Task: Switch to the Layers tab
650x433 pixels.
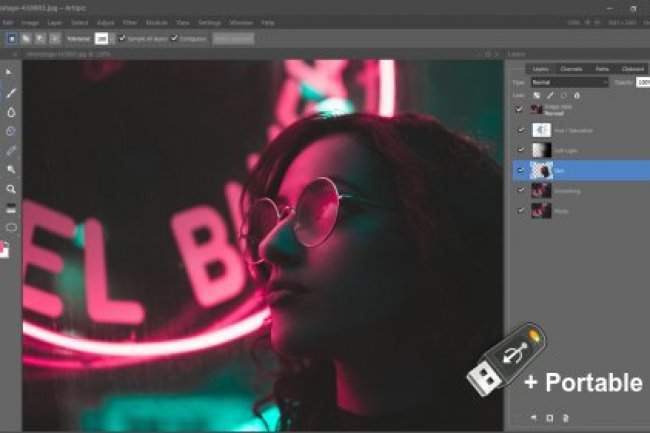Action: pos(541,69)
